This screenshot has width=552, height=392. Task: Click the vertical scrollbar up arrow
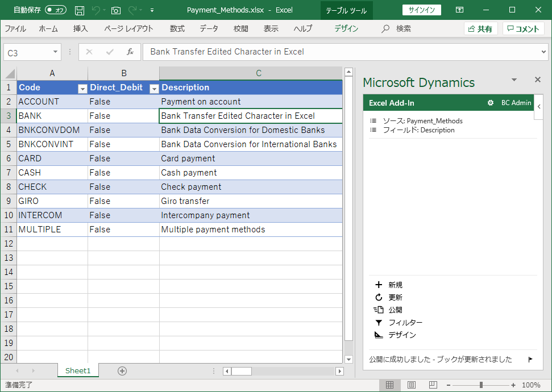(348, 72)
